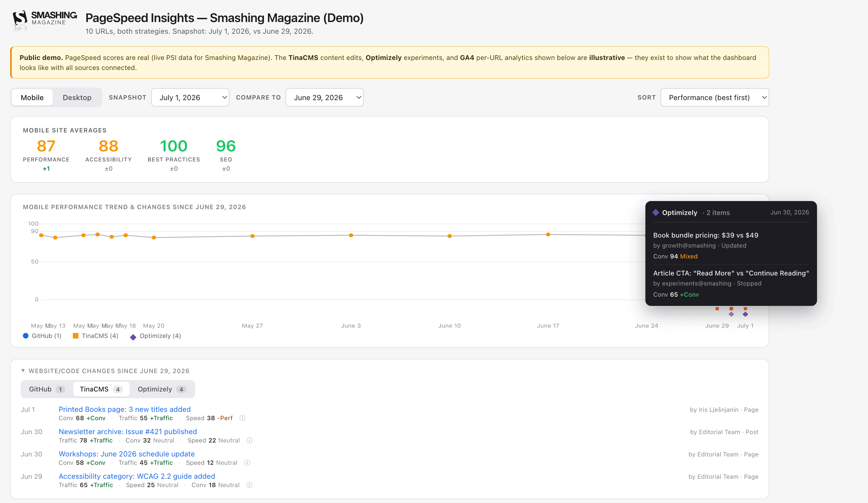Select the Optimizely changes tab
Screen dimensions: 868x503
coord(162,389)
